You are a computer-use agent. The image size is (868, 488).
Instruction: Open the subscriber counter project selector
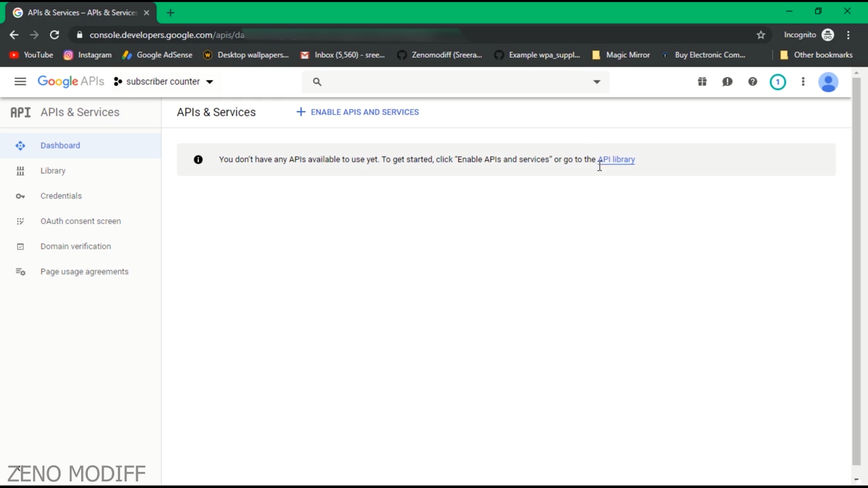pyautogui.click(x=163, y=81)
